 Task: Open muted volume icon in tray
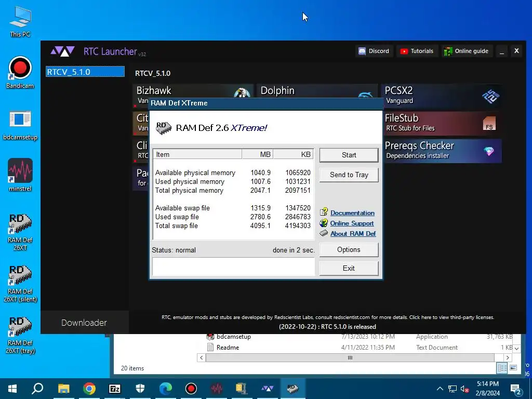click(x=464, y=389)
